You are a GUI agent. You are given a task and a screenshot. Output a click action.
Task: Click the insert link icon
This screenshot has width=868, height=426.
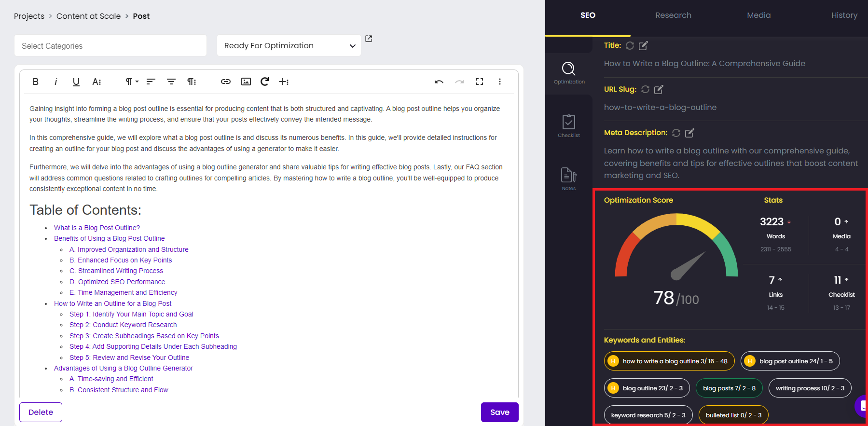(x=225, y=82)
